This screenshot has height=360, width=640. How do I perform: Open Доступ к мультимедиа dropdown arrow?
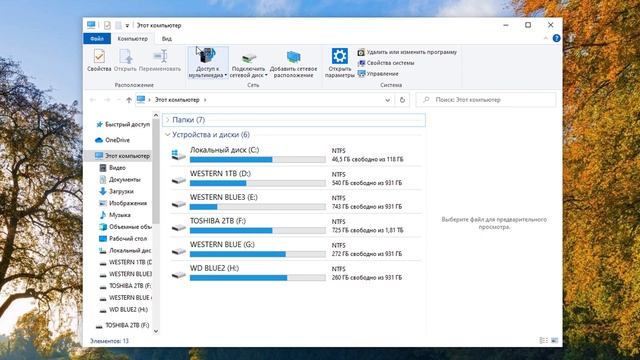coord(225,76)
